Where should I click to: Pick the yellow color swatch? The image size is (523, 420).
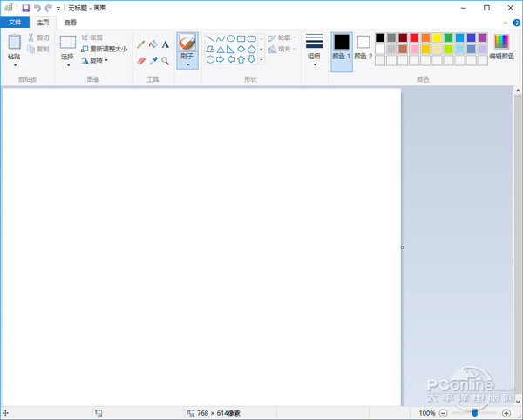437,37
